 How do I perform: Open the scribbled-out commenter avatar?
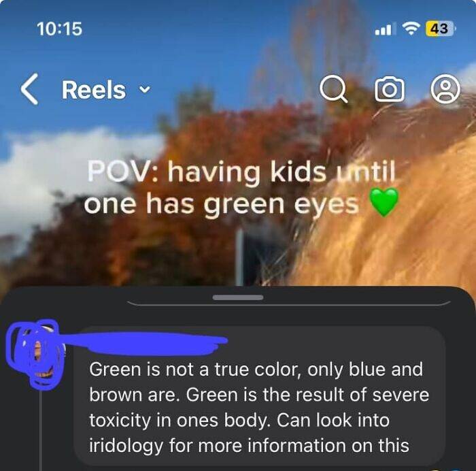pyautogui.click(x=35, y=355)
